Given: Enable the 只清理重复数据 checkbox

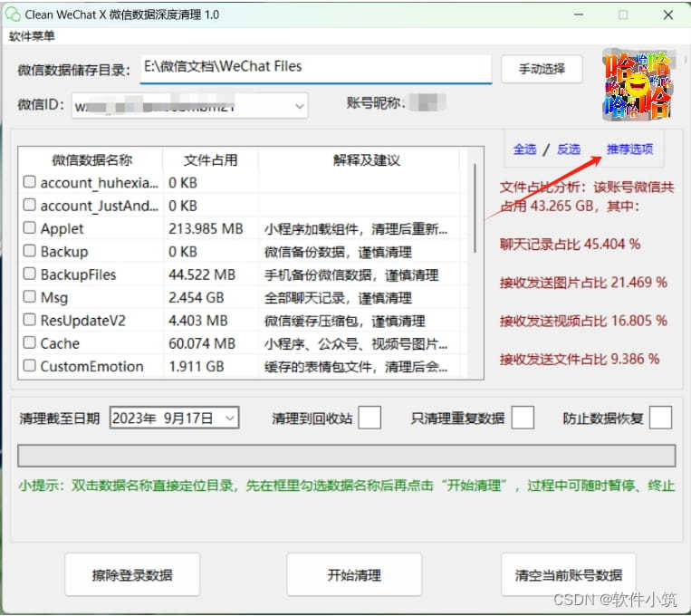Looking at the screenshot, I should point(523,418).
